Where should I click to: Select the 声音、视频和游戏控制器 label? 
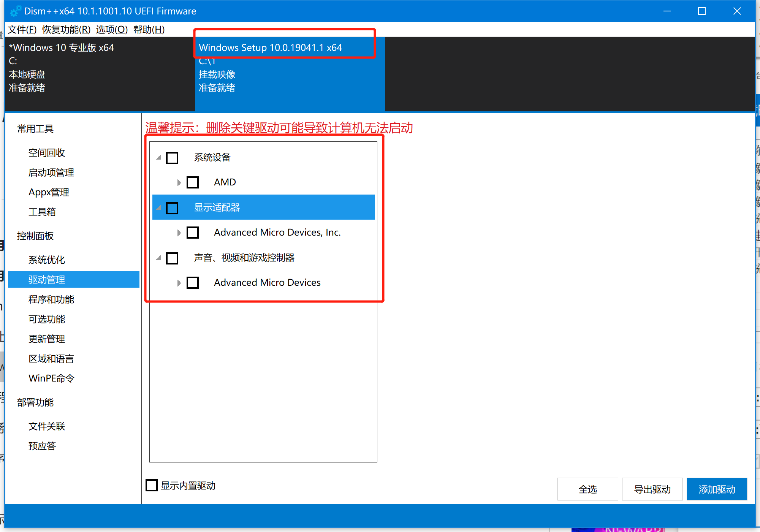[244, 258]
